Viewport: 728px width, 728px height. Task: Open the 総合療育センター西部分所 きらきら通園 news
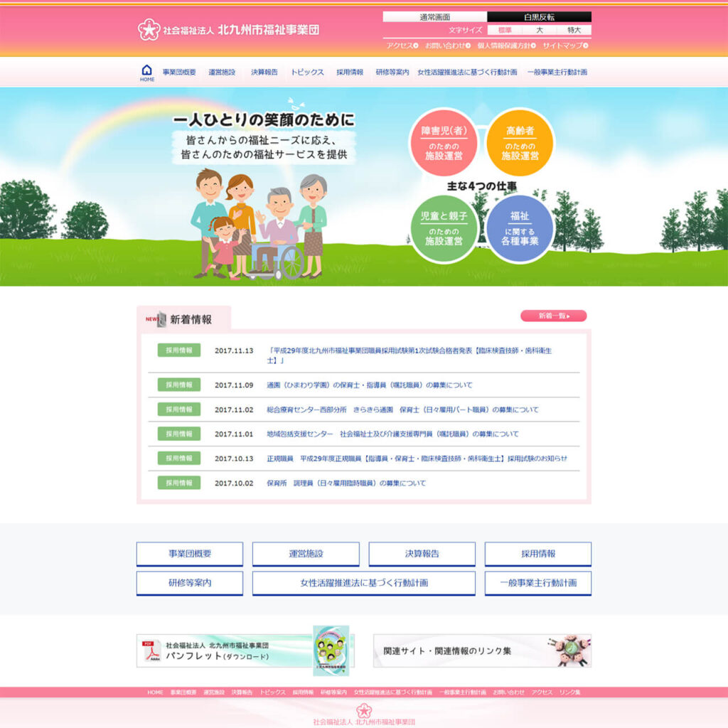tap(402, 409)
